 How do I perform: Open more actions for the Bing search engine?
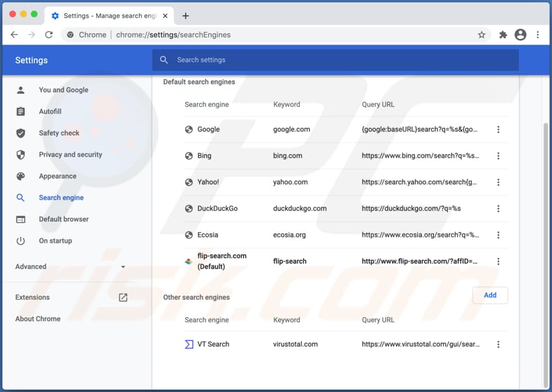pos(498,156)
